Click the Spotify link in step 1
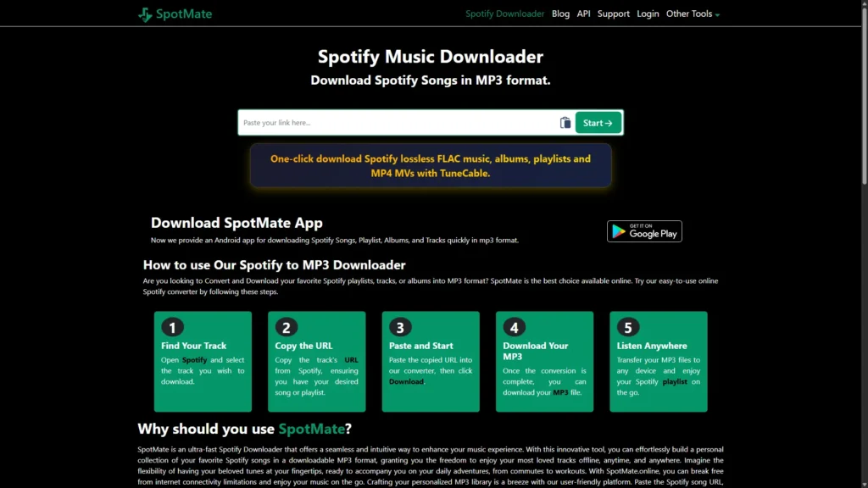Image resolution: width=868 pixels, height=488 pixels. pyautogui.click(x=194, y=359)
